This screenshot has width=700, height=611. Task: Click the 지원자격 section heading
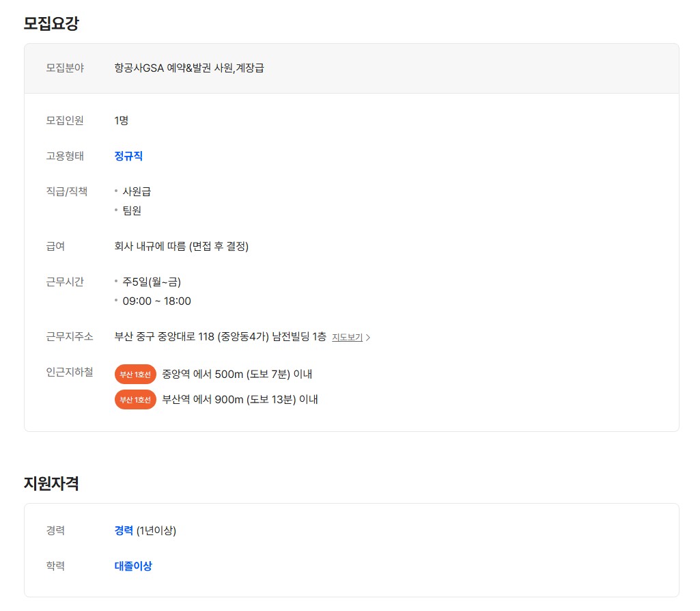pos(51,484)
